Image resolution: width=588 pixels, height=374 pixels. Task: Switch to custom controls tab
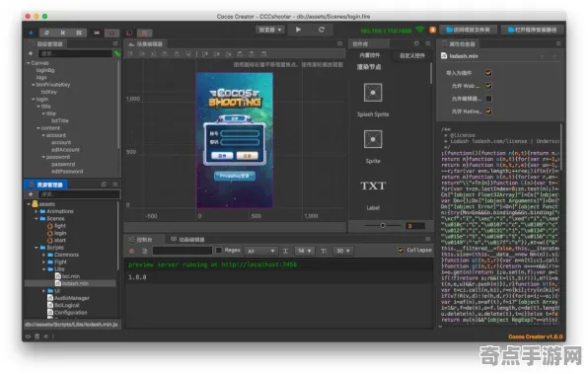pyautogui.click(x=412, y=55)
